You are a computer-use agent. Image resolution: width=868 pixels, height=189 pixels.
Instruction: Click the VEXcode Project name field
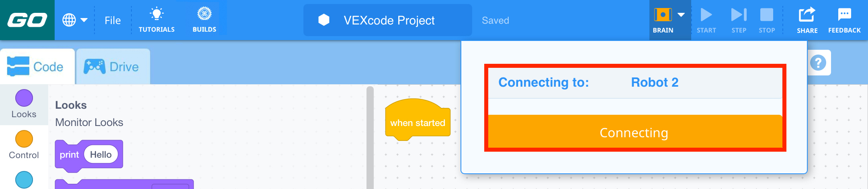(389, 20)
